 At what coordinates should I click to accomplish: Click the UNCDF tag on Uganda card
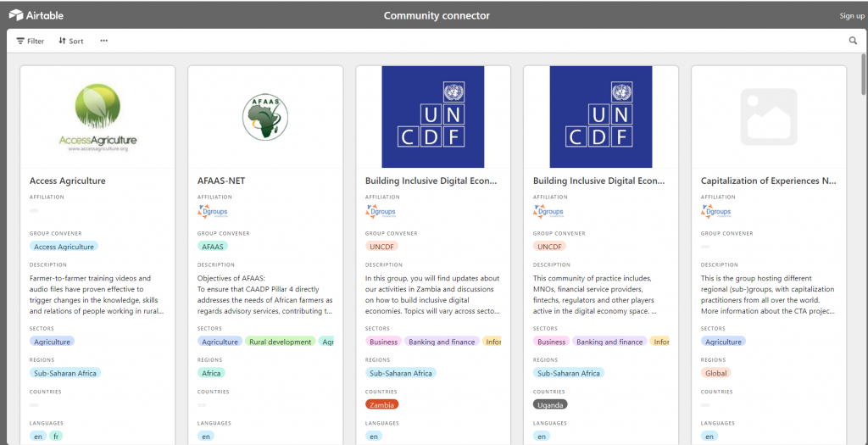click(x=549, y=247)
